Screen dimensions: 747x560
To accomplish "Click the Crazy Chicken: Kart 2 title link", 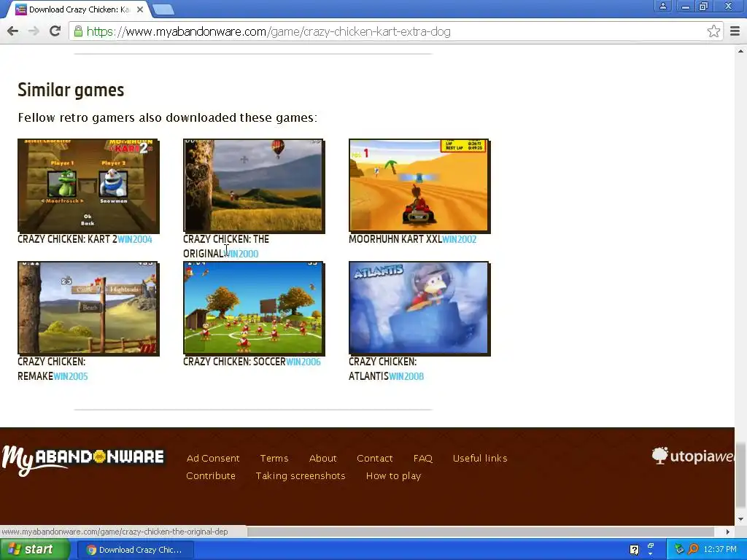I will [x=67, y=239].
